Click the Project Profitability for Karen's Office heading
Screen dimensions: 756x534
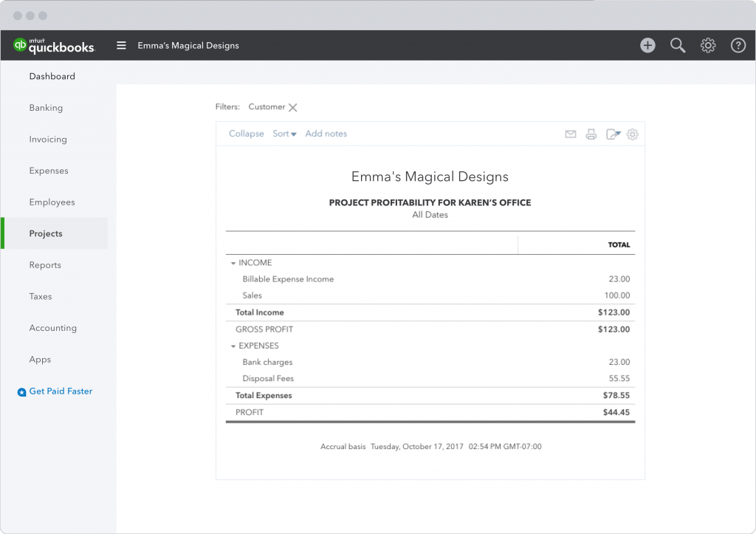coord(430,202)
